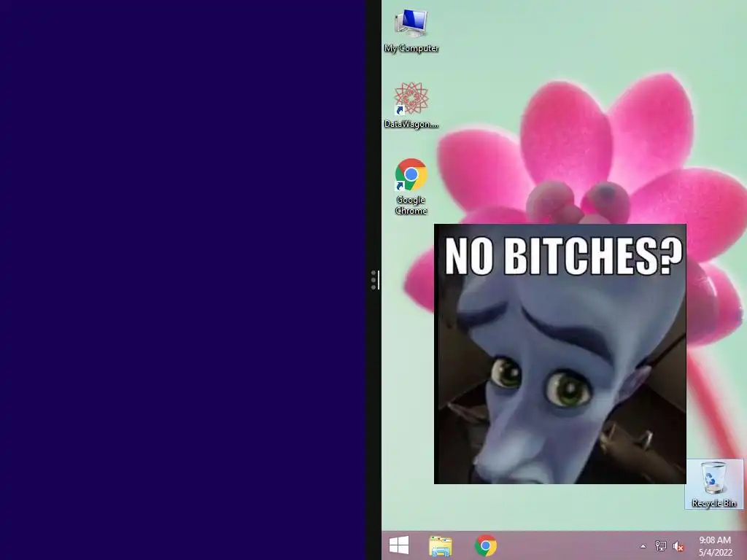747x560 pixels.
Task: Open the My Computer desktop icon
Action: point(411,31)
